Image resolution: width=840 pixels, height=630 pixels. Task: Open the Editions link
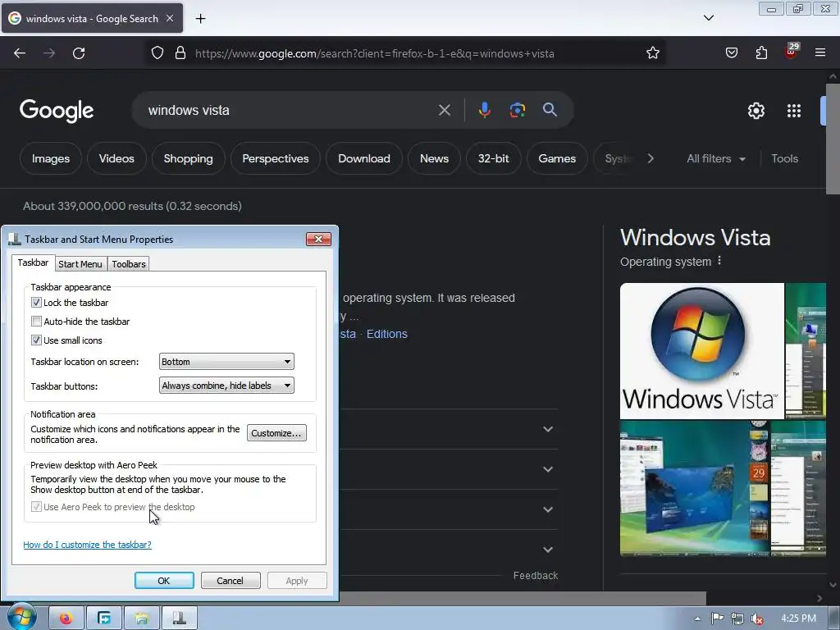[x=387, y=334]
